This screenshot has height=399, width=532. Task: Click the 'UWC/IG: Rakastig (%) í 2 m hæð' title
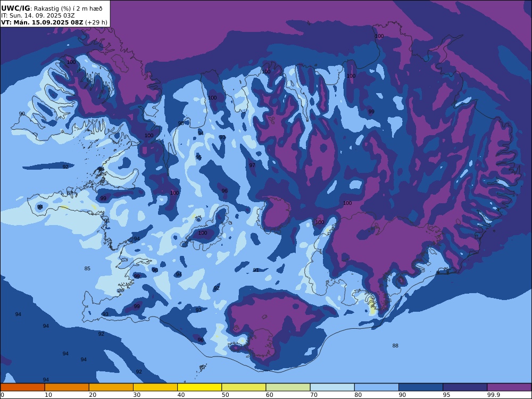pos(52,9)
